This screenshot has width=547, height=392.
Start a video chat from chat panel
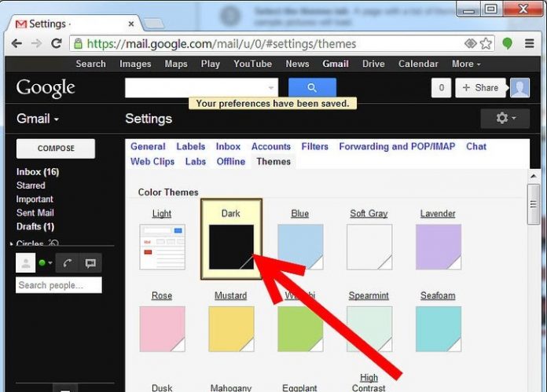coord(90,263)
